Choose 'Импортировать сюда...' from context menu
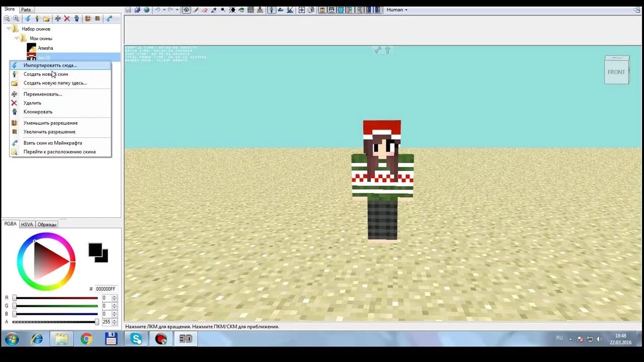 pos(60,65)
